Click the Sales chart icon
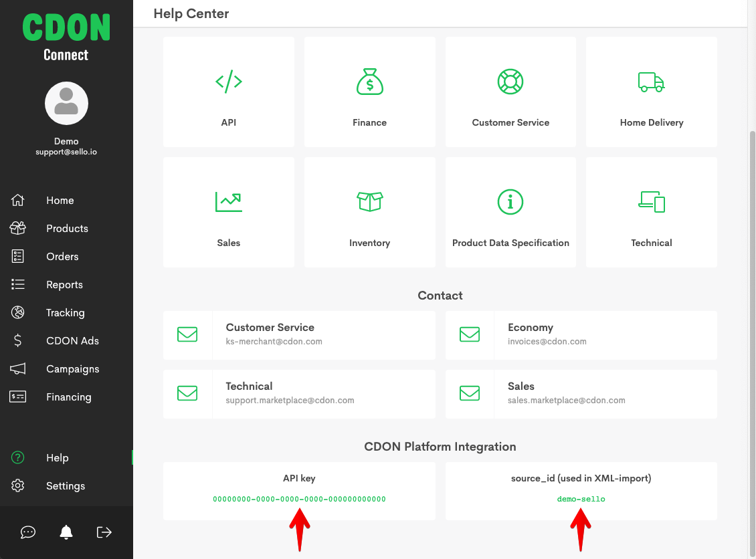Image resolution: width=756 pixels, height=559 pixels. click(x=229, y=202)
